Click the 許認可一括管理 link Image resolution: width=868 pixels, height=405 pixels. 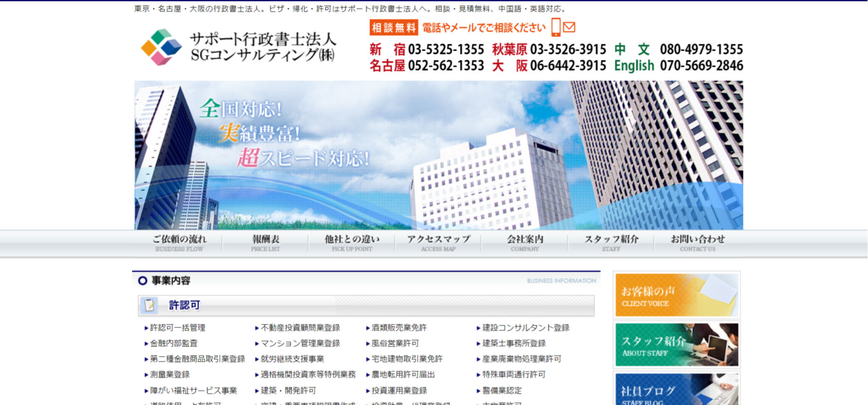click(177, 328)
